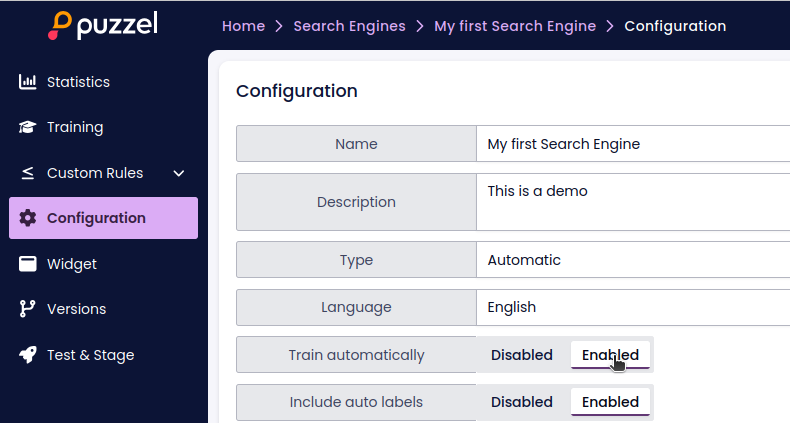Set Include auto labels to Disabled

(x=521, y=402)
